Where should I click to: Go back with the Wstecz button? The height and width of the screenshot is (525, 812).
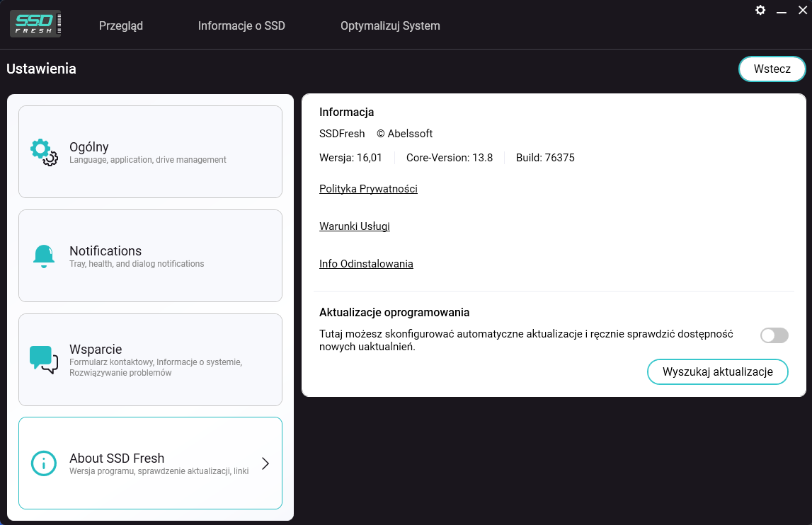(x=772, y=69)
